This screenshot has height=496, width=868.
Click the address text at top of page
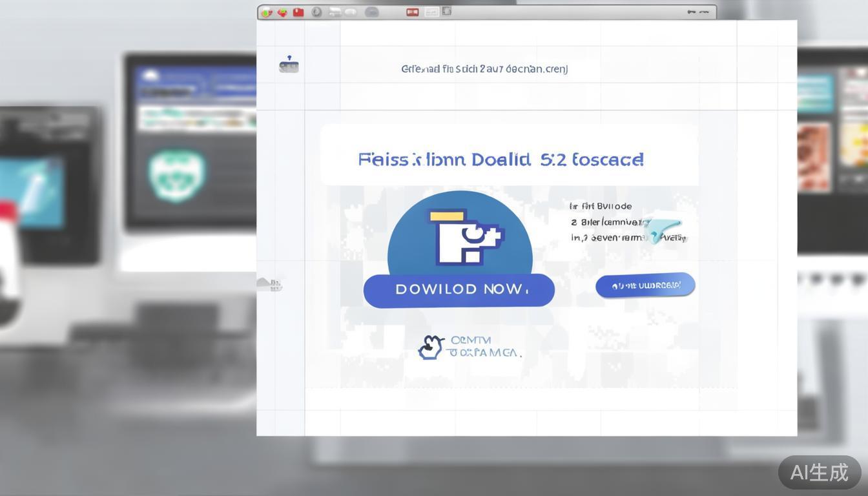coord(484,69)
